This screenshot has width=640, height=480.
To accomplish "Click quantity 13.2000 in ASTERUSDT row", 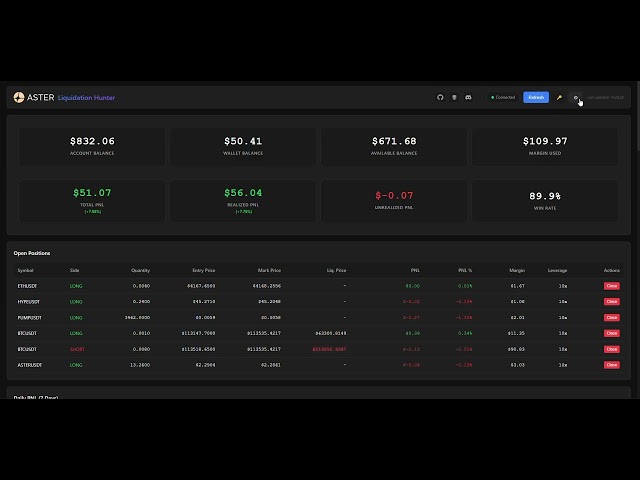I will tap(140, 365).
